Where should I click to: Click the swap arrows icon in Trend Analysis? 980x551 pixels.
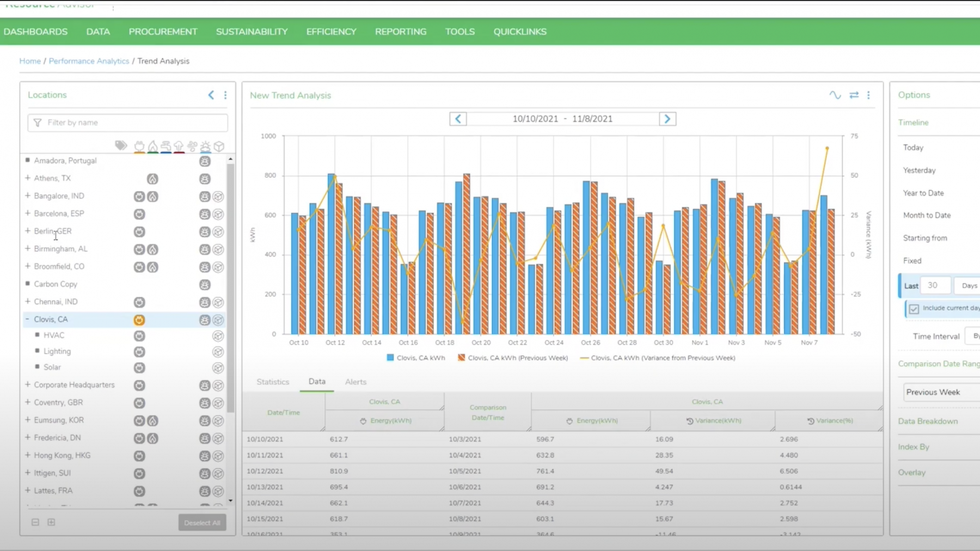[854, 95]
